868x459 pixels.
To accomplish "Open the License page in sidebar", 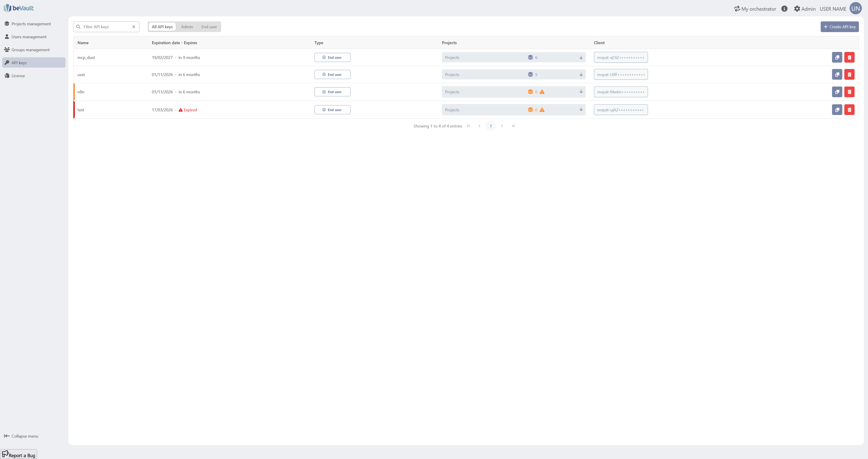I will [x=18, y=76].
